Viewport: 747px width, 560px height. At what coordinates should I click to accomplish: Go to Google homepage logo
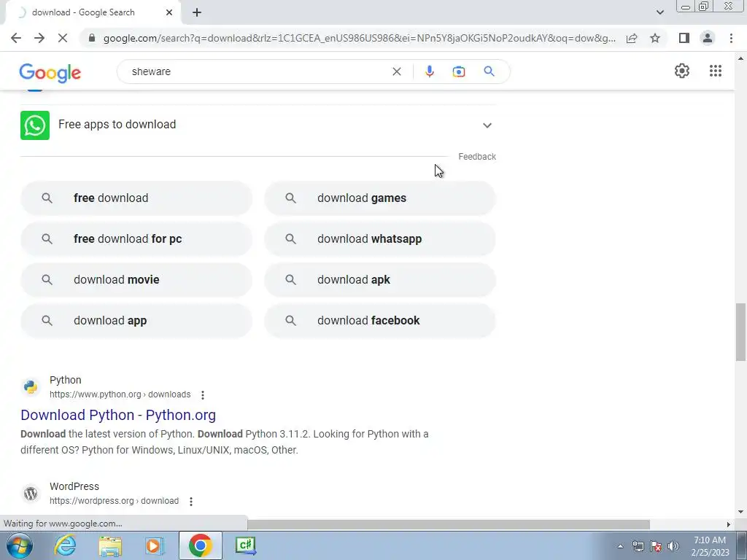pos(50,73)
